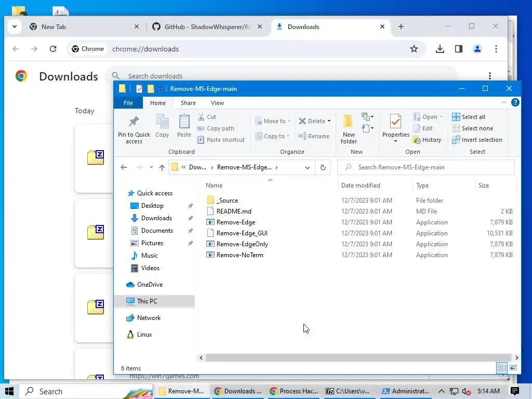Viewport: 532px width, 399px height.
Task: Reload the Chrome page
Action: tap(53, 49)
